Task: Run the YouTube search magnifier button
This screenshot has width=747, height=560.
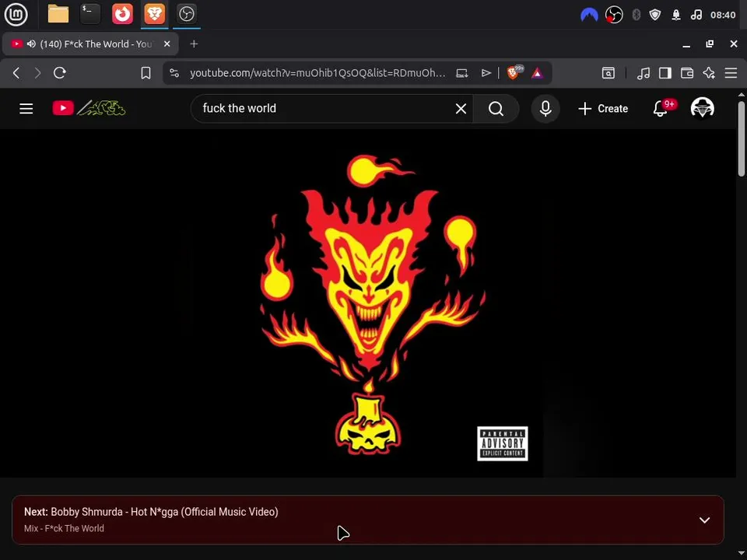Action: 496,109
